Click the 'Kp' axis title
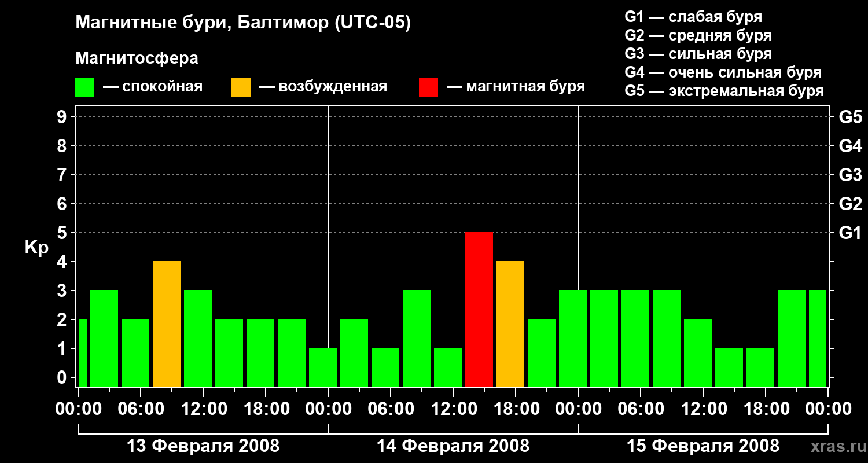 (x=36, y=248)
